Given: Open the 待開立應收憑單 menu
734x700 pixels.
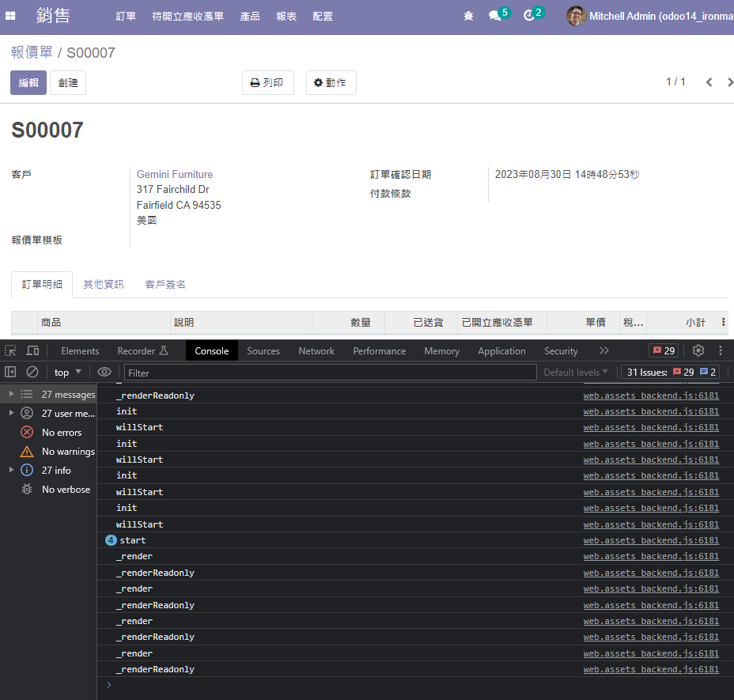Looking at the screenshot, I should tap(187, 17).
